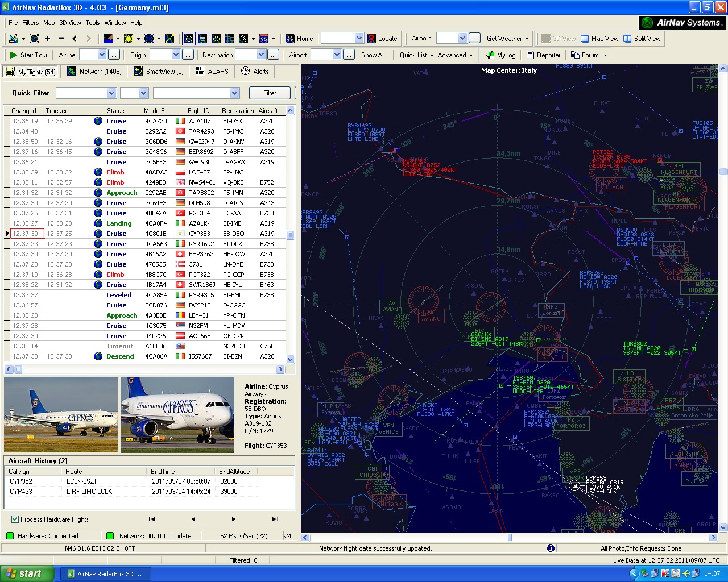The image size is (728, 582).
Task: Click the info icon in status bar
Action: pos(551,548)
